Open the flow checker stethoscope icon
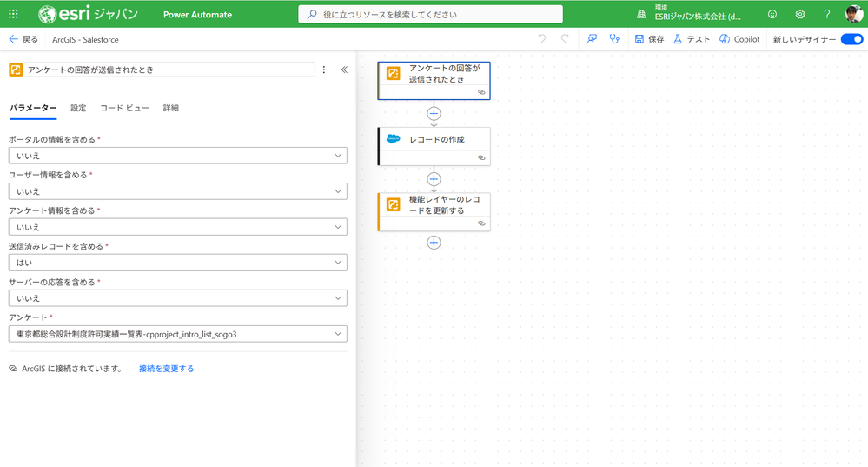The image size is (868, 467). click(x=614, y=39)
